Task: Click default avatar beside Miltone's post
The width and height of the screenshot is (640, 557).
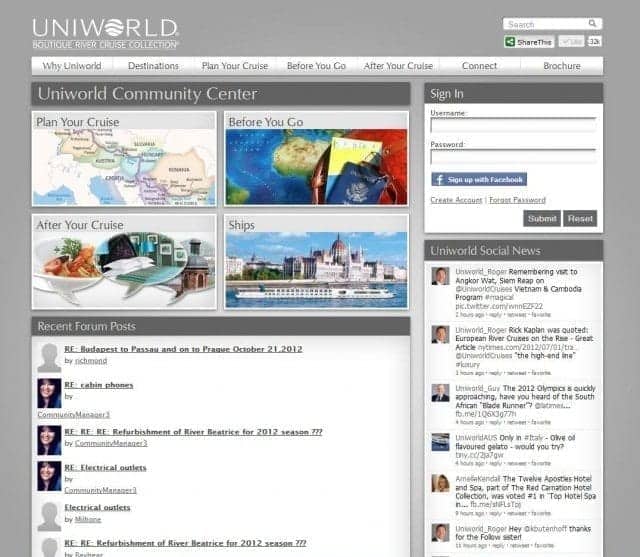Action: 49,516
